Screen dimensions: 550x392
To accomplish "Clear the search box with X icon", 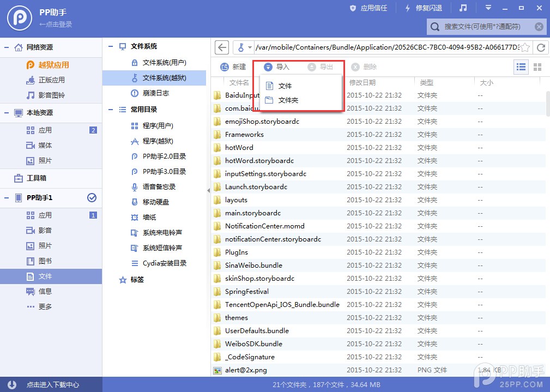I will coord(539,27).
